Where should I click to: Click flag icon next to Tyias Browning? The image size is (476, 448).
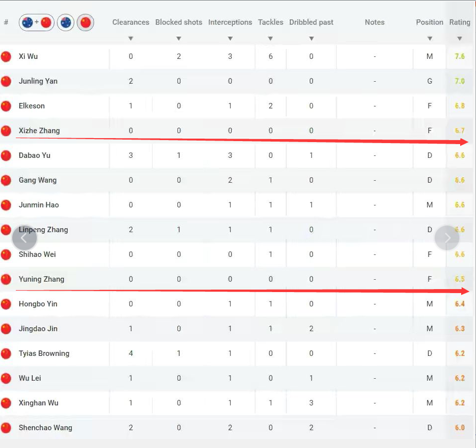click(6, 353)
